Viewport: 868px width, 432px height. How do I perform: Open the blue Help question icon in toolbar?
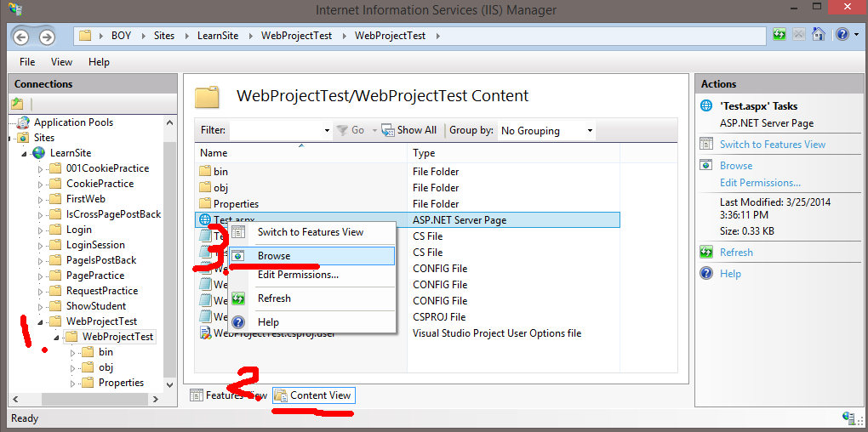(842, 34)
